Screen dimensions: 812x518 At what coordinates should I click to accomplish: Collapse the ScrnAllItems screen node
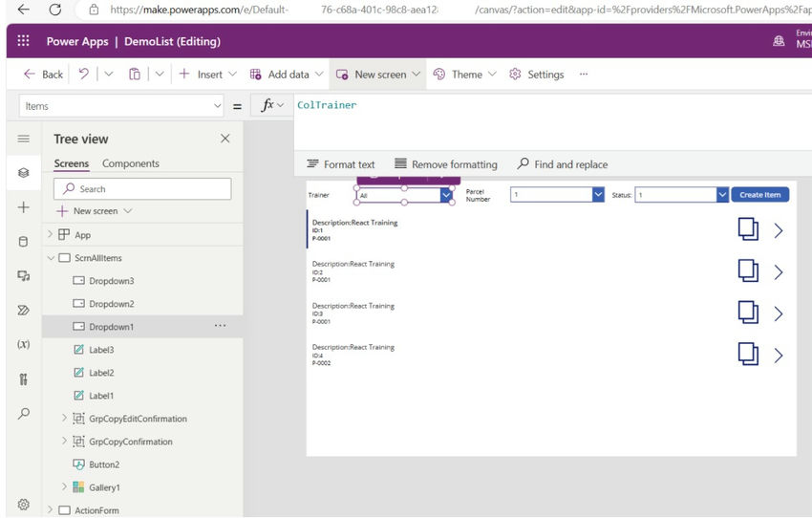click(x=51, y=258)
